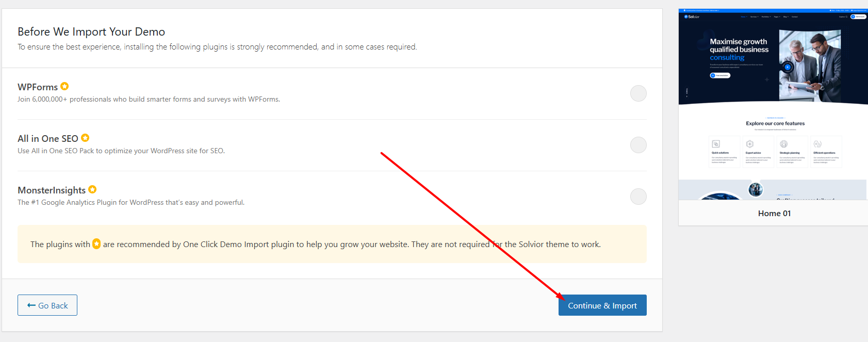Click the '#1 Google Analytics Plugin' description
The image size is (868, 342).
point(131,202)
